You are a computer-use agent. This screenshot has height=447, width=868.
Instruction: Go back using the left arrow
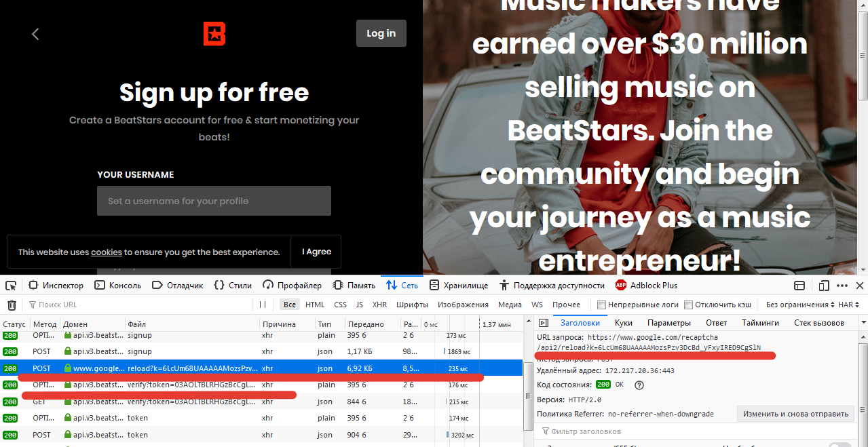coord(36,34)
